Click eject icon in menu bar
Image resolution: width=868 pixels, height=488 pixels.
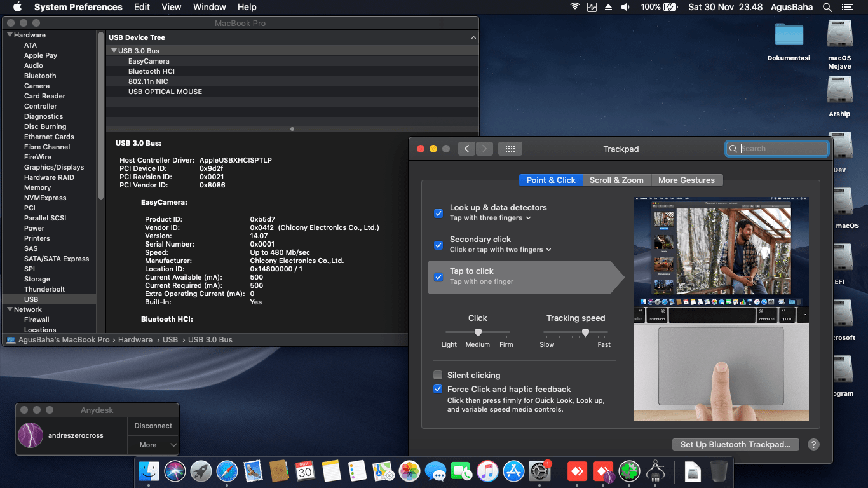(x=608, y=7)
